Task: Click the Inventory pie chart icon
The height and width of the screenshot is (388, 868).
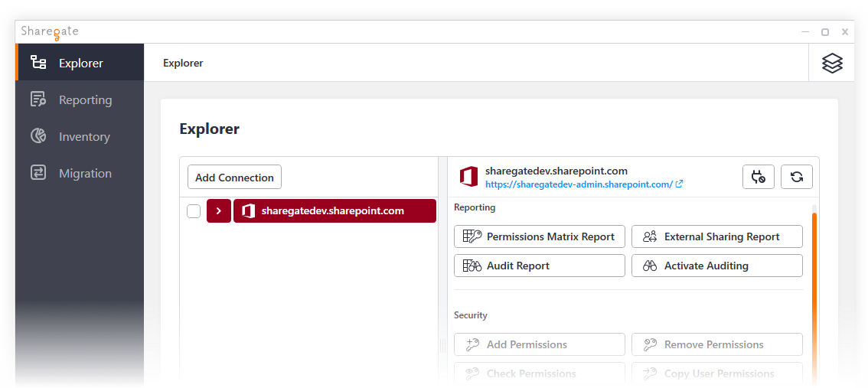Action: click(38, 136)
